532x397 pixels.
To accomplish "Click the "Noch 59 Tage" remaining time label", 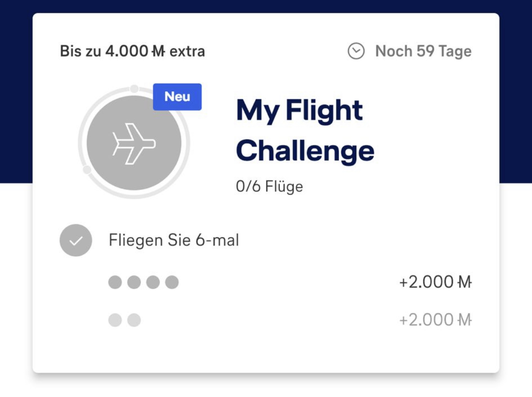I will tap(423, 51).
